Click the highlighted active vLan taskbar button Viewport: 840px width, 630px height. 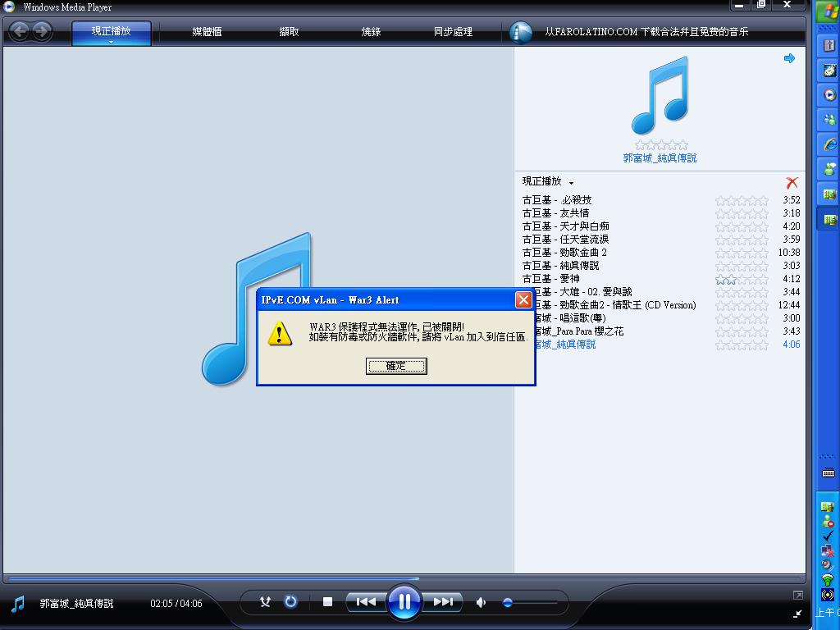pyautogui.click(x=829, y=219)
